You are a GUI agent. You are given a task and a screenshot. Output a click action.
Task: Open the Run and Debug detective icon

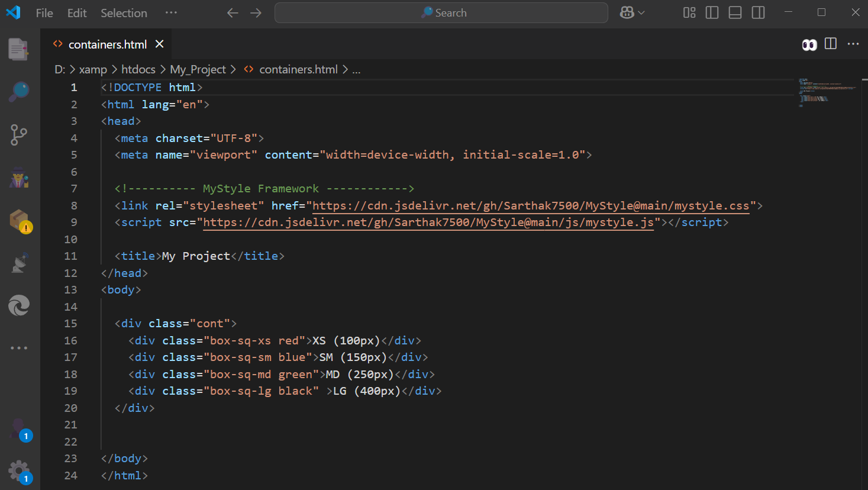[x=19, y=178]
